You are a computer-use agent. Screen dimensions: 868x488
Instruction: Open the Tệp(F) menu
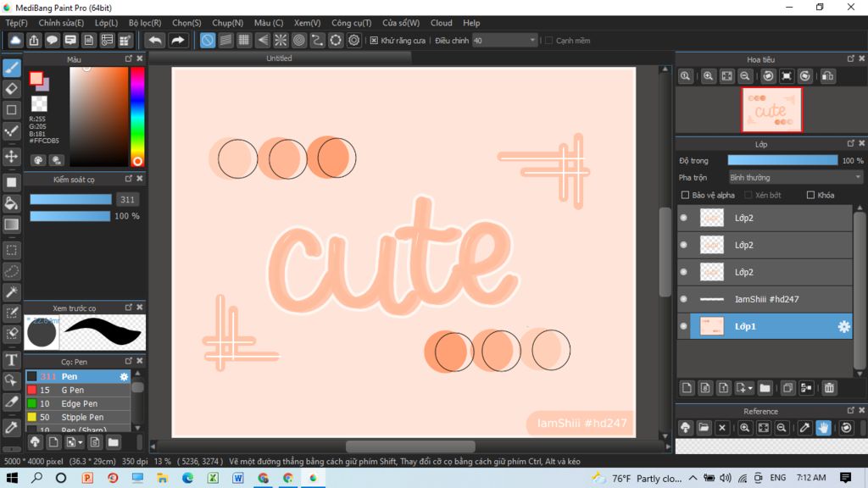17,23
